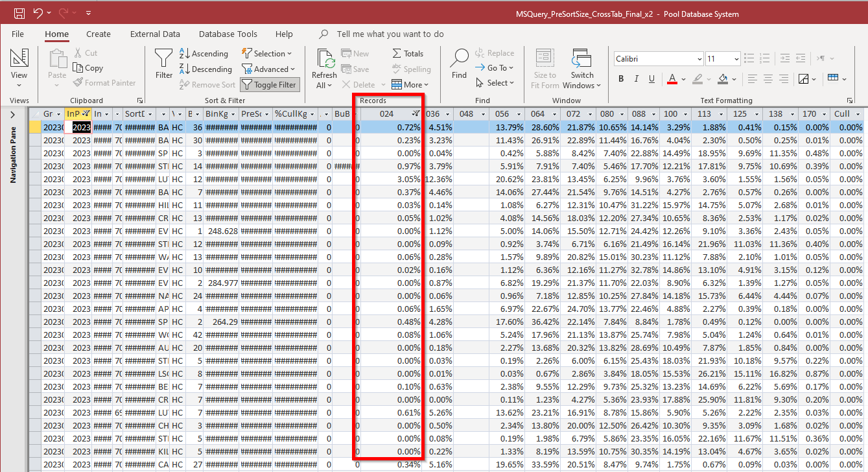Viewport: 868px width, 472px height.
Task: Click the 064 cell showing 36.42%
Action: click(542, 322)
